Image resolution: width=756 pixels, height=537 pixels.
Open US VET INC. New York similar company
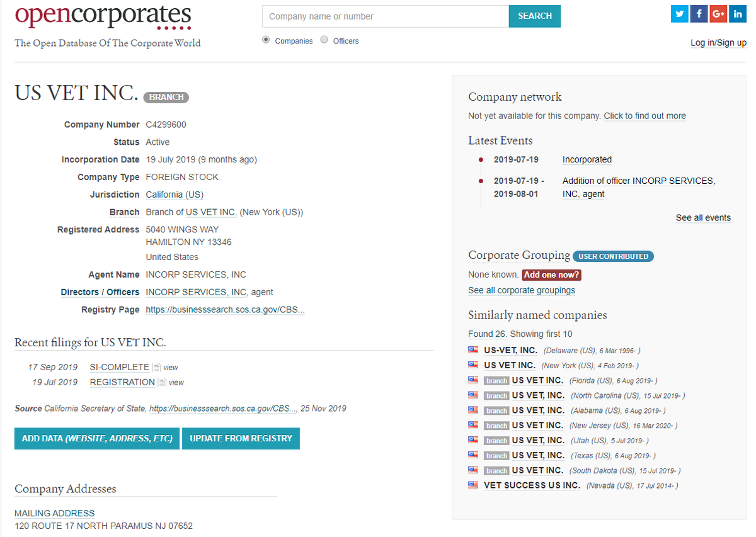click(510, 365)
